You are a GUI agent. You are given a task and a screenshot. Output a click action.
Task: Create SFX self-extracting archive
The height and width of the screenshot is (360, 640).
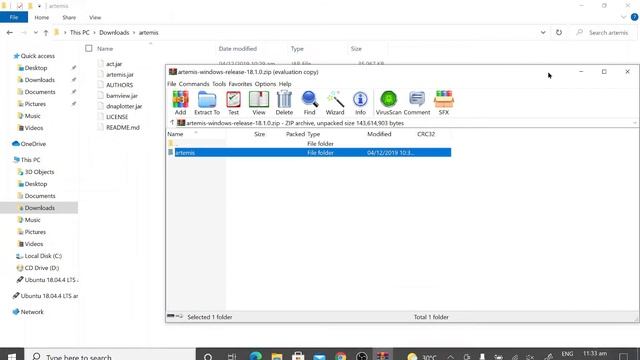[x=444, y=103]
